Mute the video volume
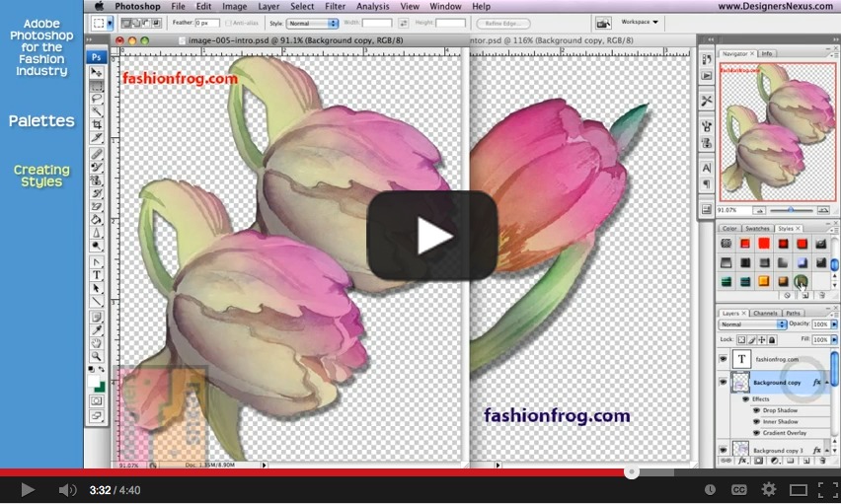The width and height of the screenshot is (841, 504). (x=67, y=490)
